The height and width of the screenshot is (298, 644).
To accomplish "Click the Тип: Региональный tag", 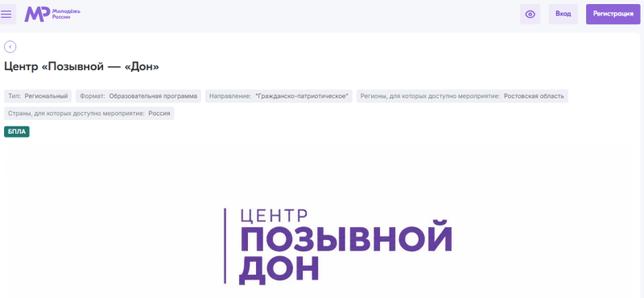I will [x=38, y=96].
